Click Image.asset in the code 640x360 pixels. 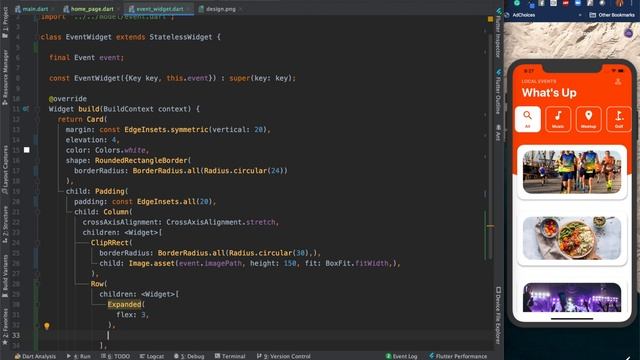[x=151, y=263]
